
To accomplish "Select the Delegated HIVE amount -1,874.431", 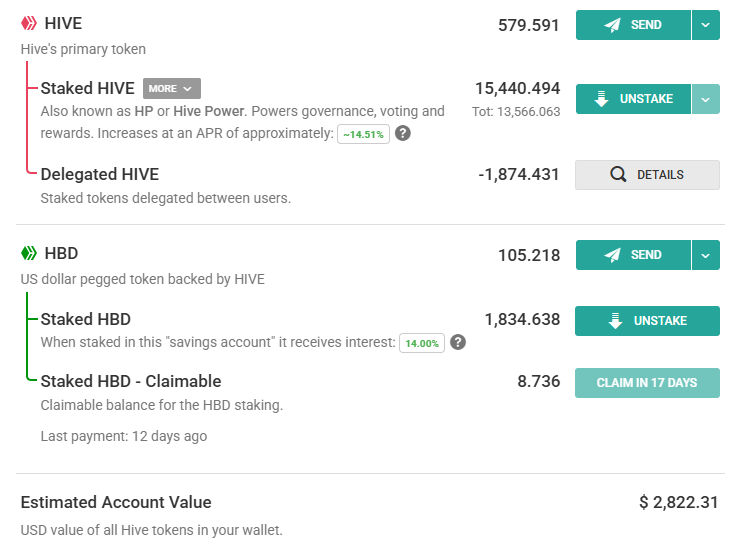I will click(x=519, y=174).
